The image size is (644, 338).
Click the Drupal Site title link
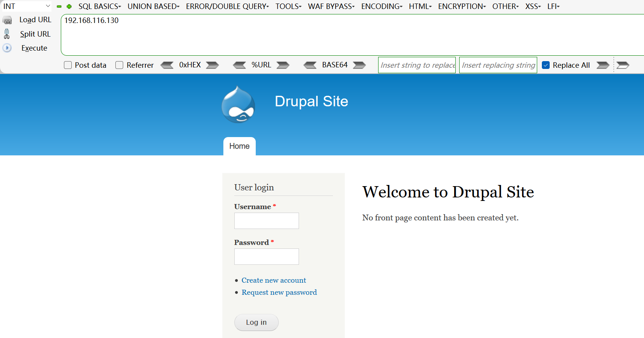[311, 101]
